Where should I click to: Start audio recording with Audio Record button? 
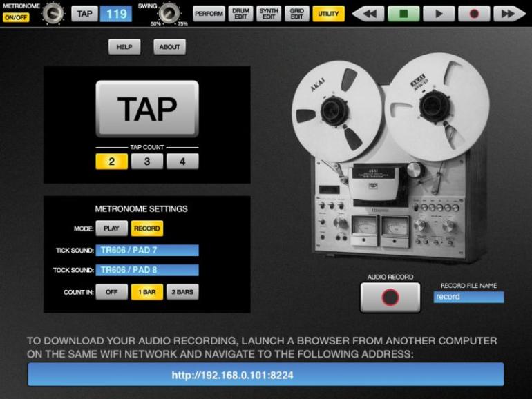(390, 298)
